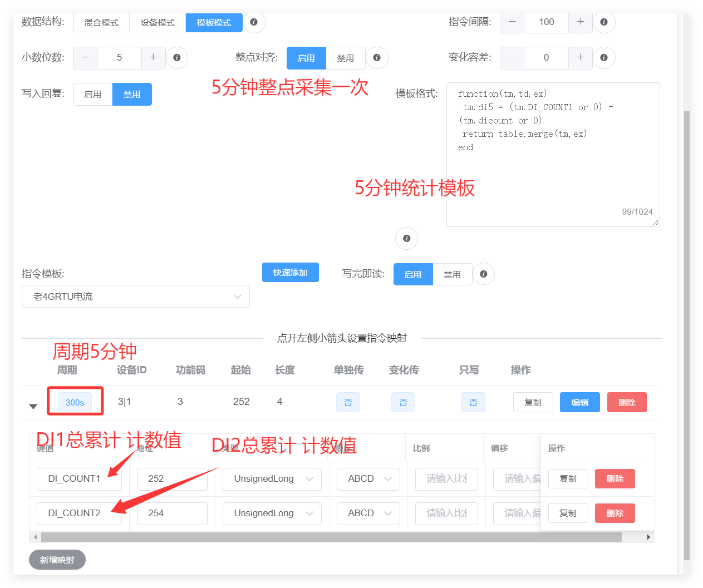Screen dimensions: 703x588
Task: Click 指令间隔 value field 100
Action: click(x=546, y=22)
